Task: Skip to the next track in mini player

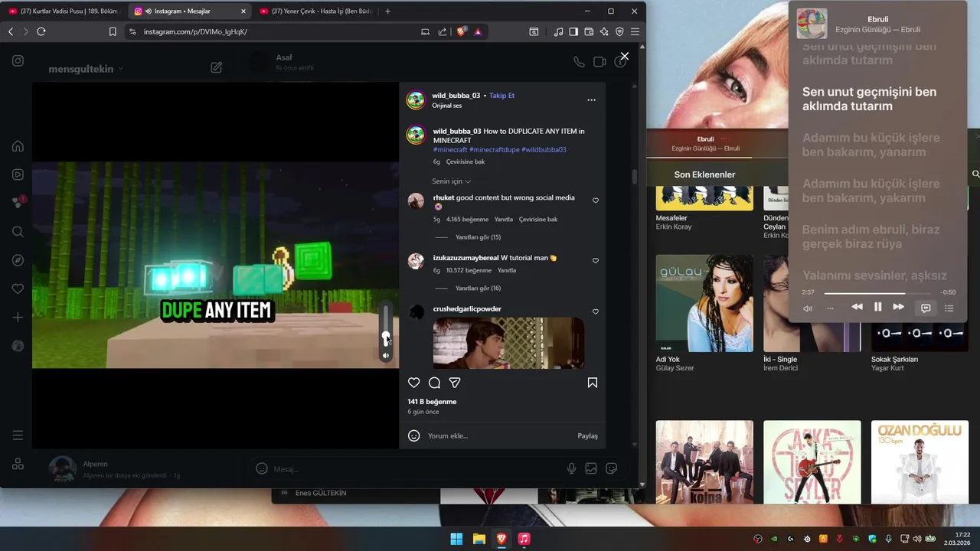Action: coord(898,307)
